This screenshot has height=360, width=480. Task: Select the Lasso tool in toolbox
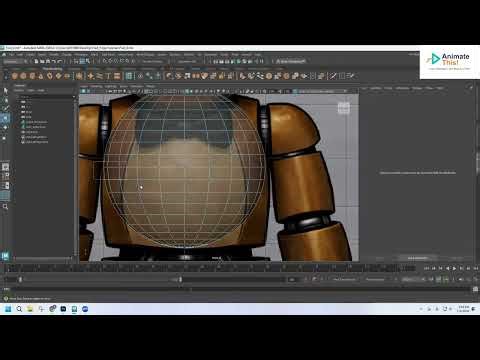[5, 100]
